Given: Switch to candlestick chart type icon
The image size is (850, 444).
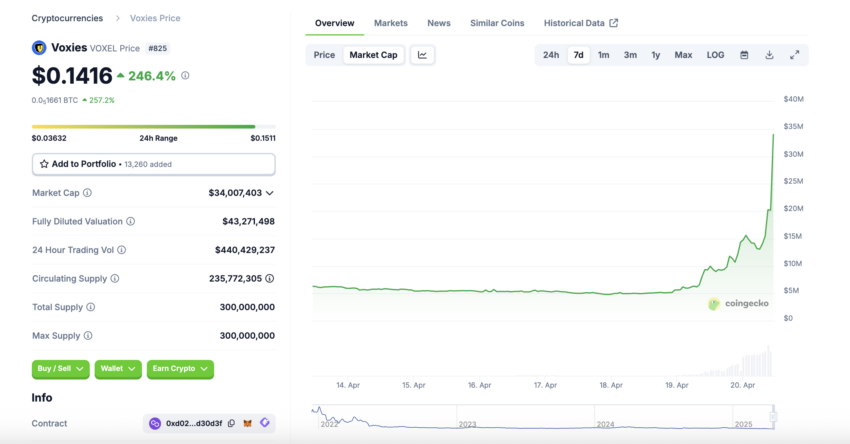Looking at the screenshot, I should coord(422,55).
